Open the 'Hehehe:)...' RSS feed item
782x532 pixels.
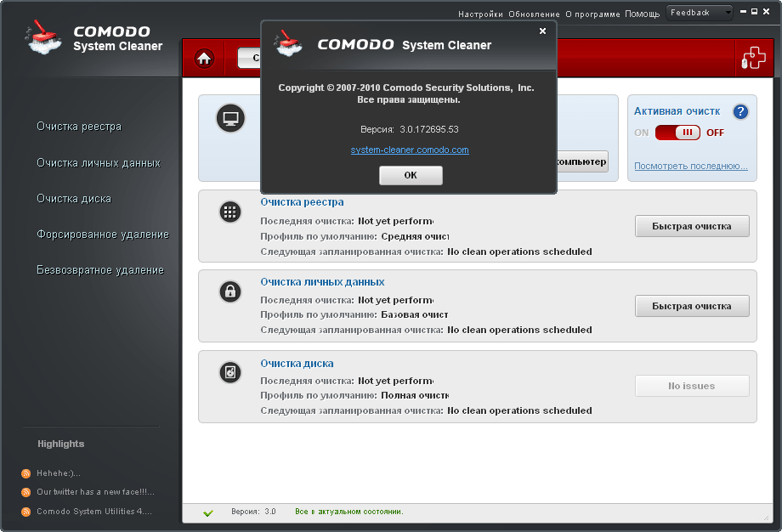[x=58, y=473]
